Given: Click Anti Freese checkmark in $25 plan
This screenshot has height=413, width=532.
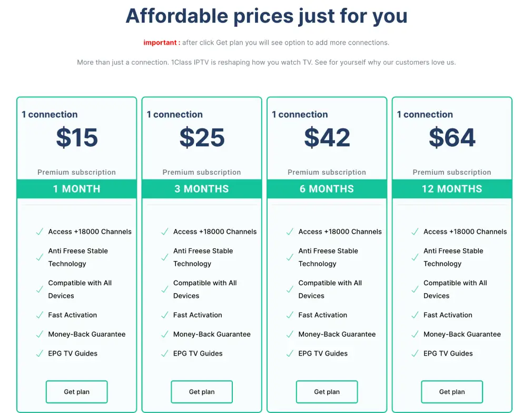Looking at the screenshot, I should click(x=165, y=257).
